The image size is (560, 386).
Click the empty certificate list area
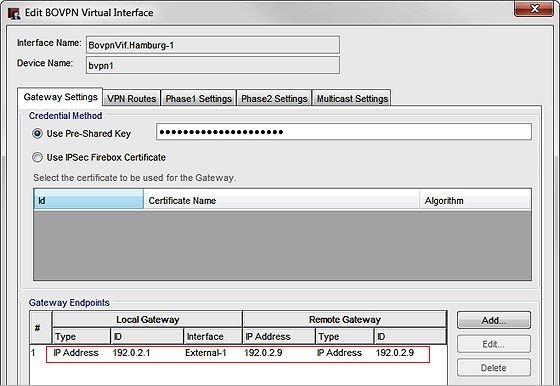(x=282, y=245)
